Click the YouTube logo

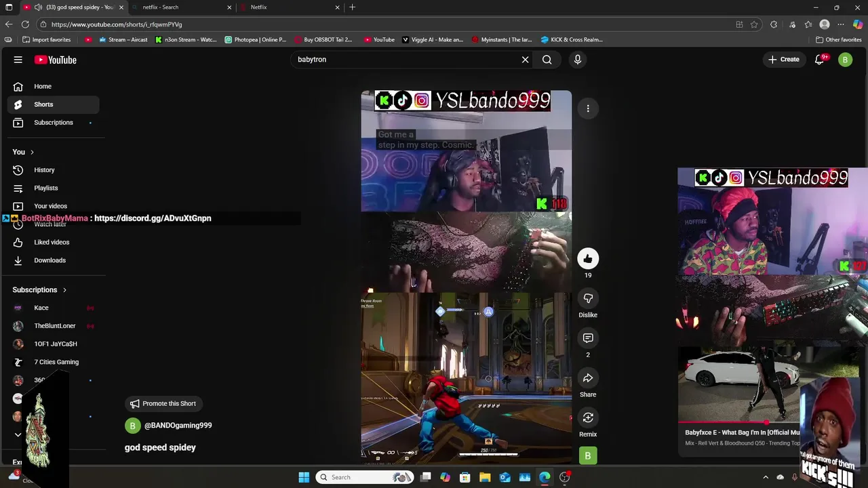pos(56,60)
